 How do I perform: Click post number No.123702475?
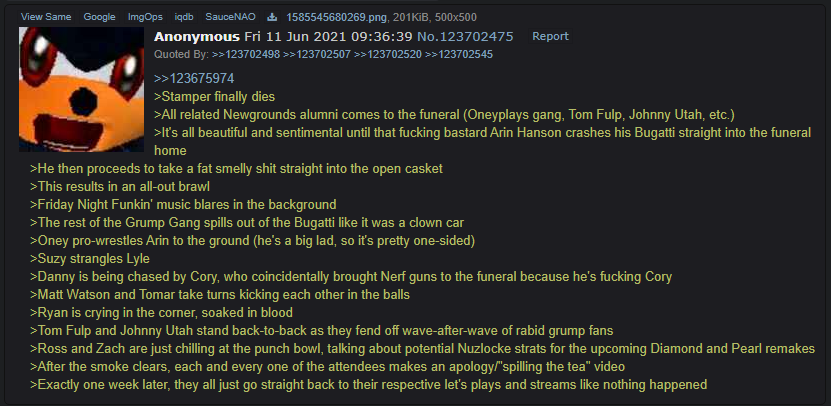pos(465,37)
